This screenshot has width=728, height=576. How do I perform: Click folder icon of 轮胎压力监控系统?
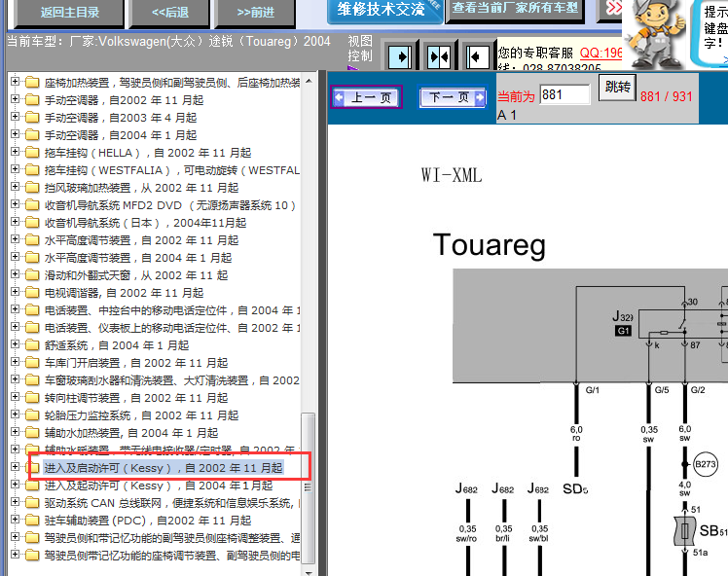[32, 414]
